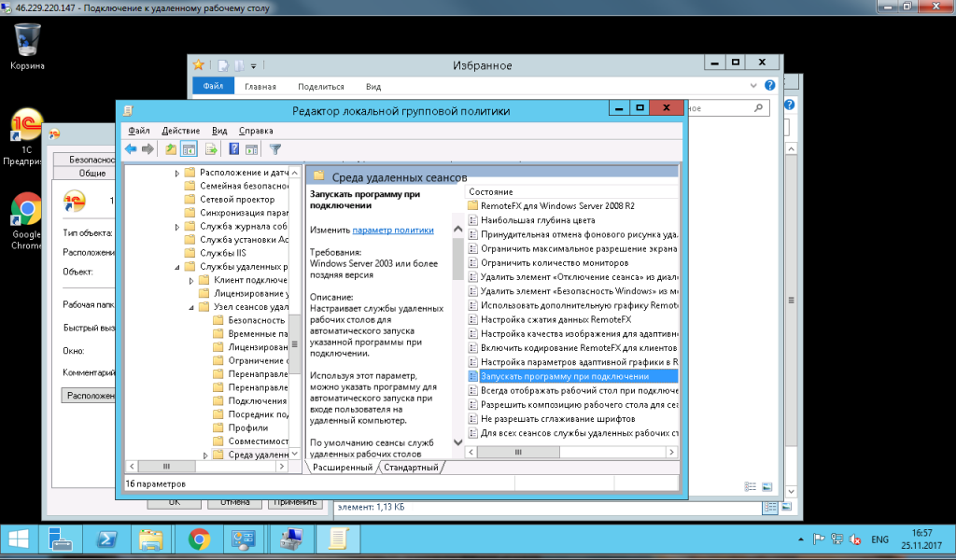Viewport: 956px width, 560px height.
Task: Open the Файл tab in Избранное window
Action: (214, 86)
